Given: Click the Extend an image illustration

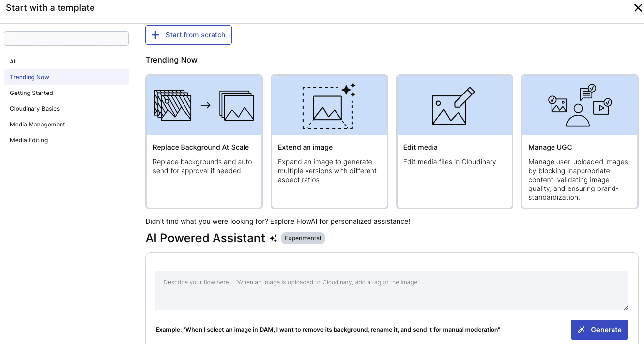Looking at the screenshot, I should (329, 105).
